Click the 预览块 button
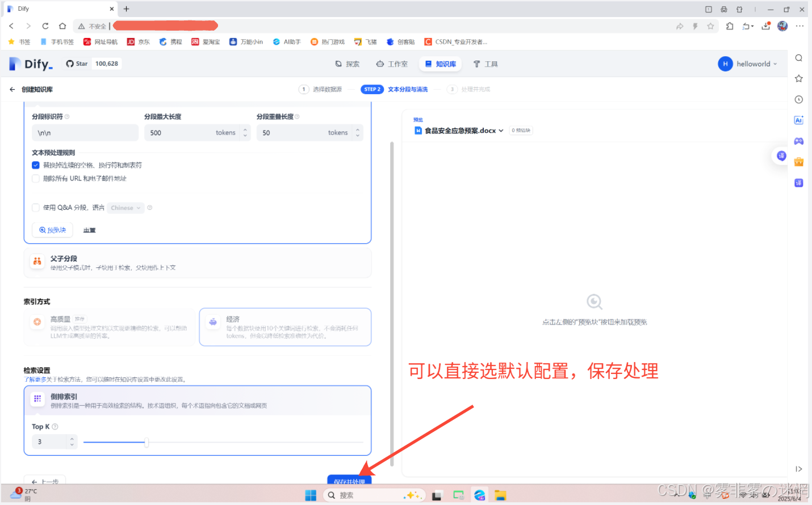 pyautogui.click(x=52, y=230)
